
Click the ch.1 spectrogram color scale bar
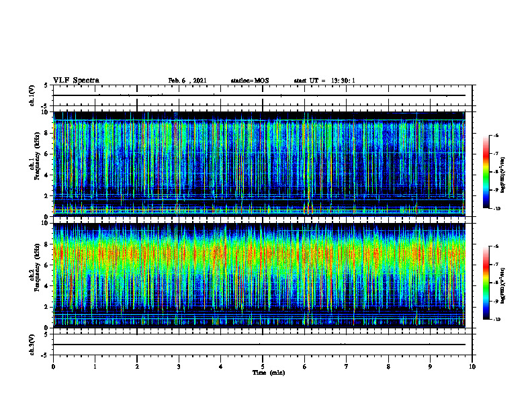(486, 172)
